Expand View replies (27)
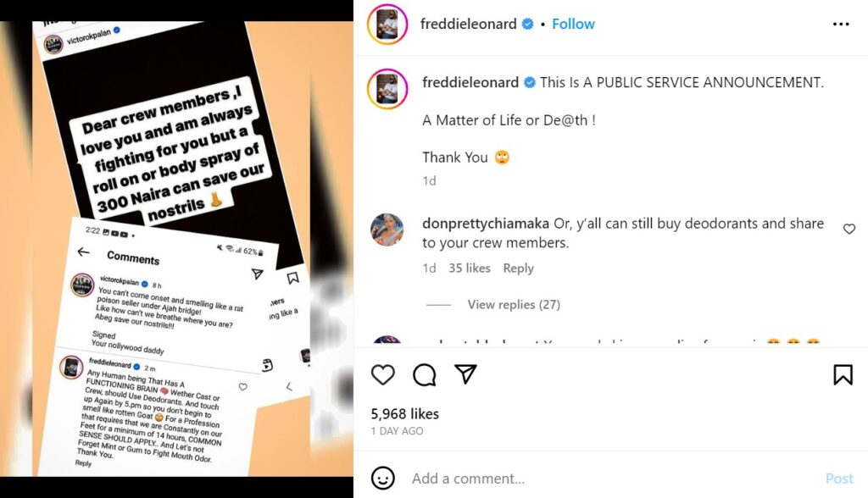 click(x=513, y=304)
